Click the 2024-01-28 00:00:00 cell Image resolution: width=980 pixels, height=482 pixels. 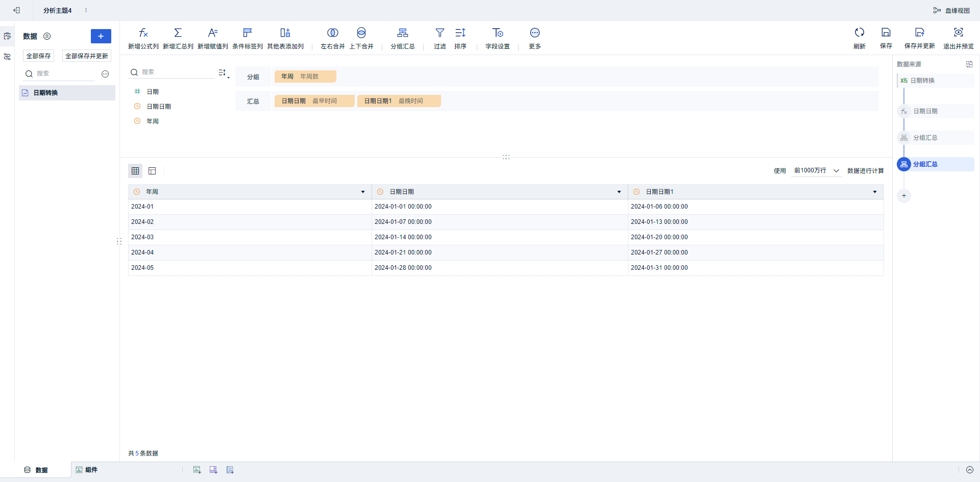(x=500, y=268)
